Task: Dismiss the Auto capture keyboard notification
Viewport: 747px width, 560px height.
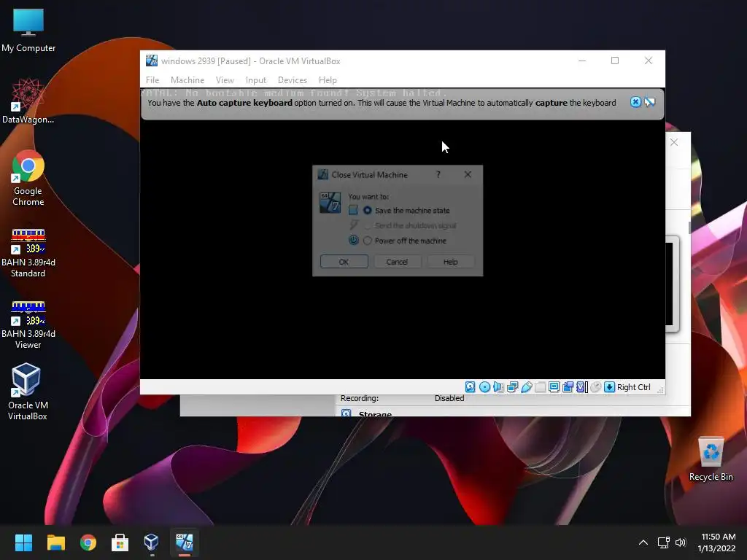Action: [635, 102]
